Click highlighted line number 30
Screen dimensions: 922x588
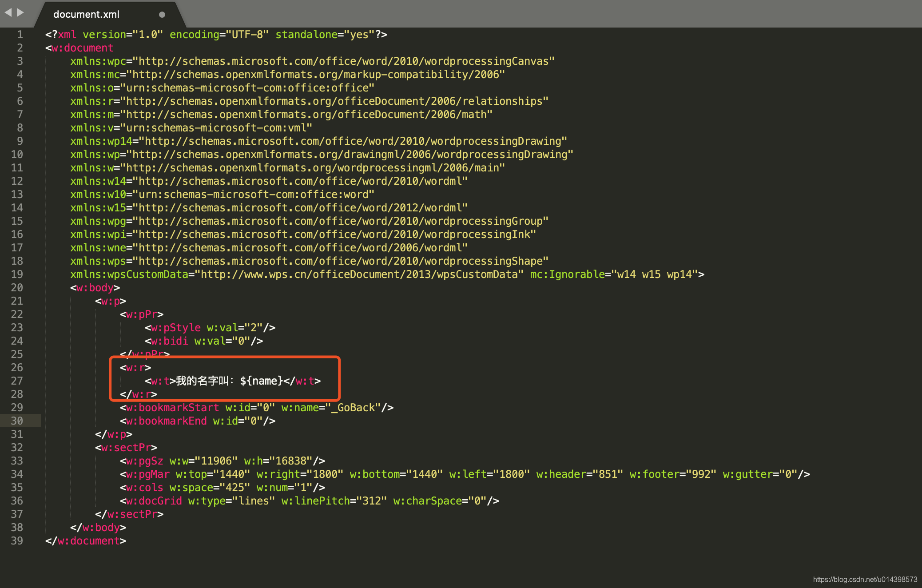[17, 421]
